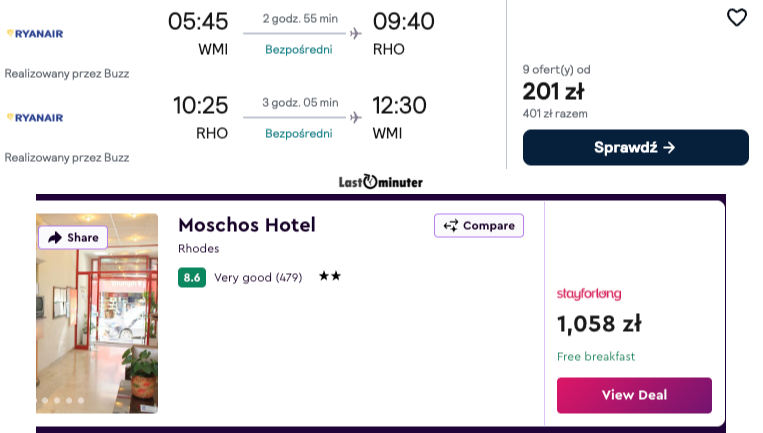Click the two-star hotel rating icon
Viewport: 763px width, 433px height.
click(330, 277)
